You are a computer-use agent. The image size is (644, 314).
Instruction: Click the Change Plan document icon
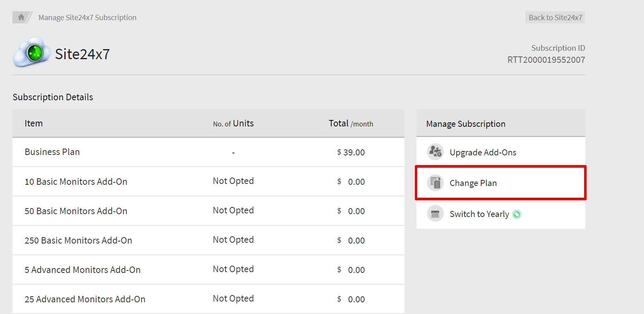tap(435, 183)
